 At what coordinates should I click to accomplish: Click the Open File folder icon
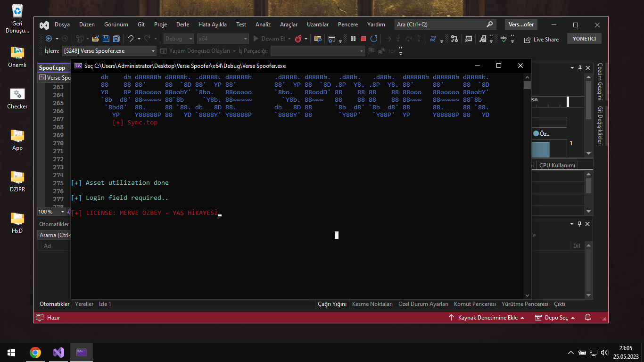click(95, 39)
